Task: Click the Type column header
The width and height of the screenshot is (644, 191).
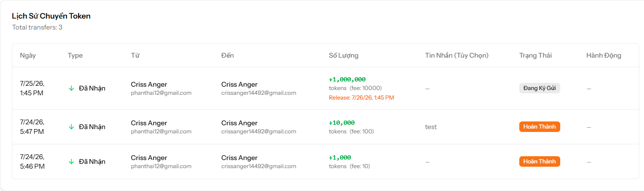Action: tap(75, 55)
